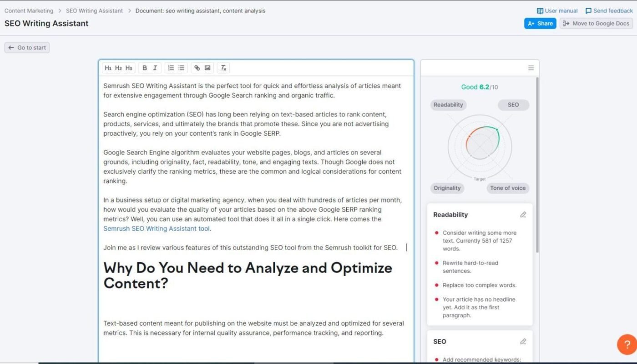Image resolution: width=637 pixels, height=364 pixels.
Task: Insert an image into the document
Action: coord(207,68)
